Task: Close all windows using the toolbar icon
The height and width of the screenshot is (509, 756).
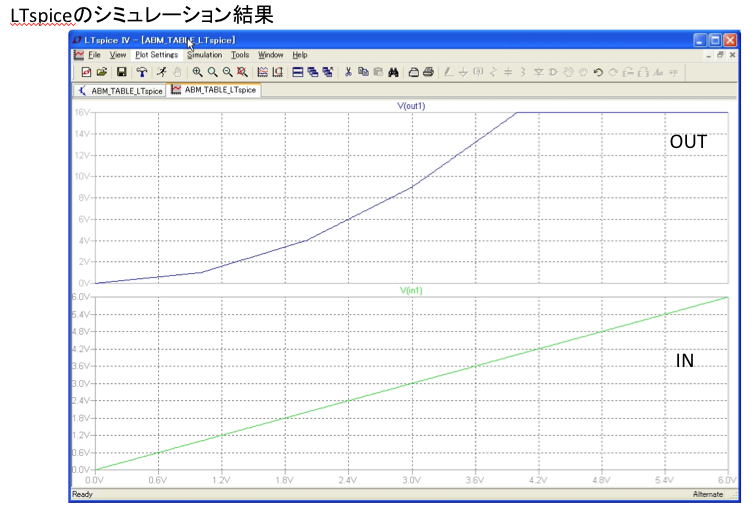Action: (x=328, y=72)
